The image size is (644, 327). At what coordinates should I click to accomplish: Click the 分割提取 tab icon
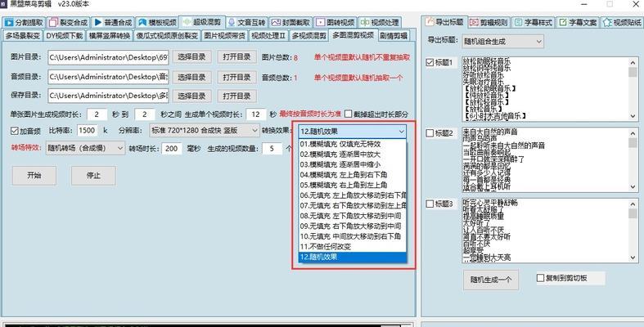[9, 22]
